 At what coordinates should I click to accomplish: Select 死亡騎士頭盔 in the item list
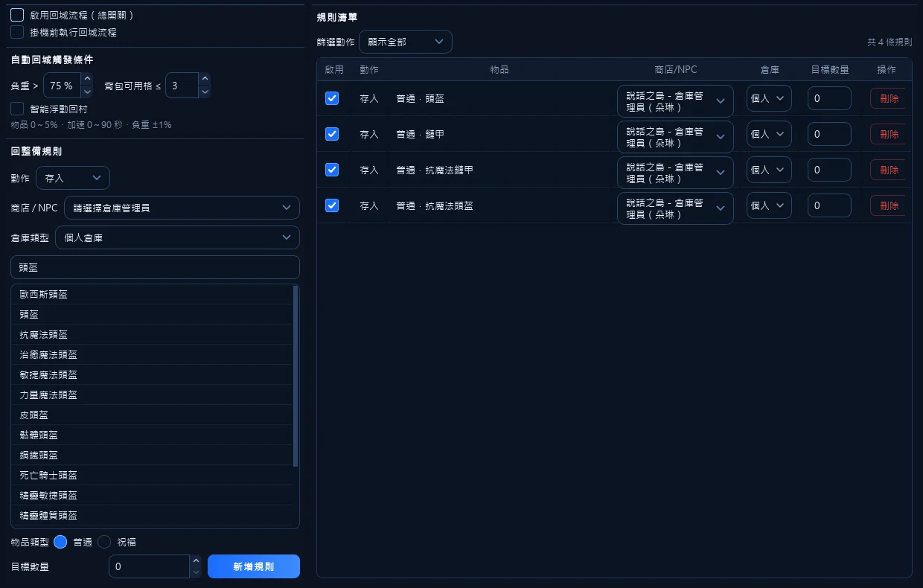(x=152, y=476)
